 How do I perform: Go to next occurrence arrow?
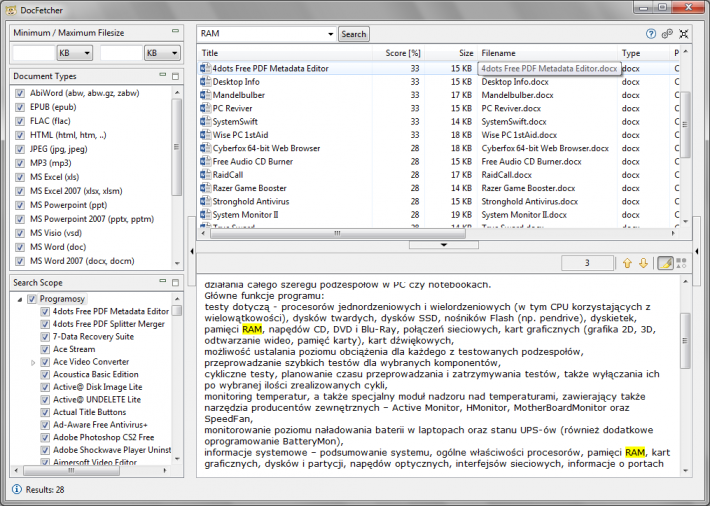pyautogui.click(x=643, y=263)
